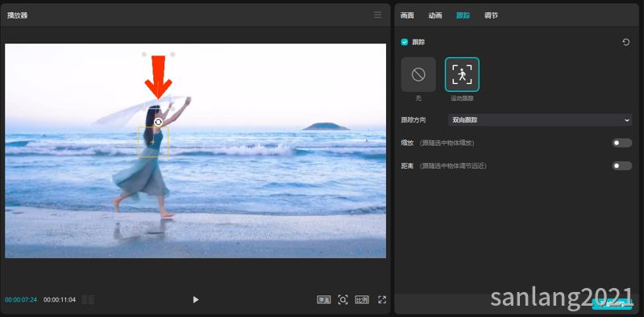Screen dimensions: 644x317
Task: Open the player panel menu icon
Action: (377, 15)
